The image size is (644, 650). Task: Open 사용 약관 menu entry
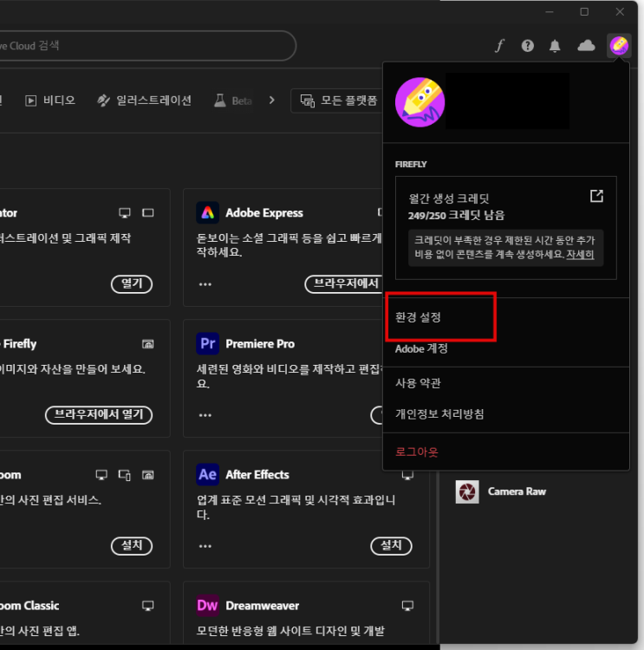(x=418, y=383)
